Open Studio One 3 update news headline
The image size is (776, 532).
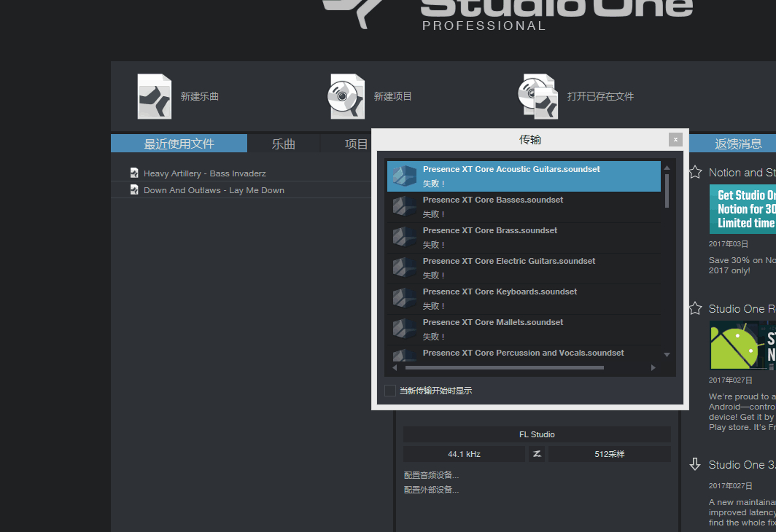pos(742,465)
